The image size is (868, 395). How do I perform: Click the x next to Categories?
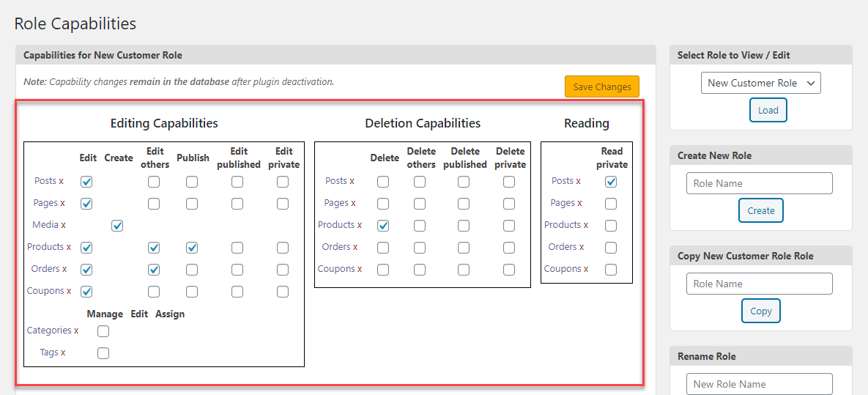(x=76, y=331)
